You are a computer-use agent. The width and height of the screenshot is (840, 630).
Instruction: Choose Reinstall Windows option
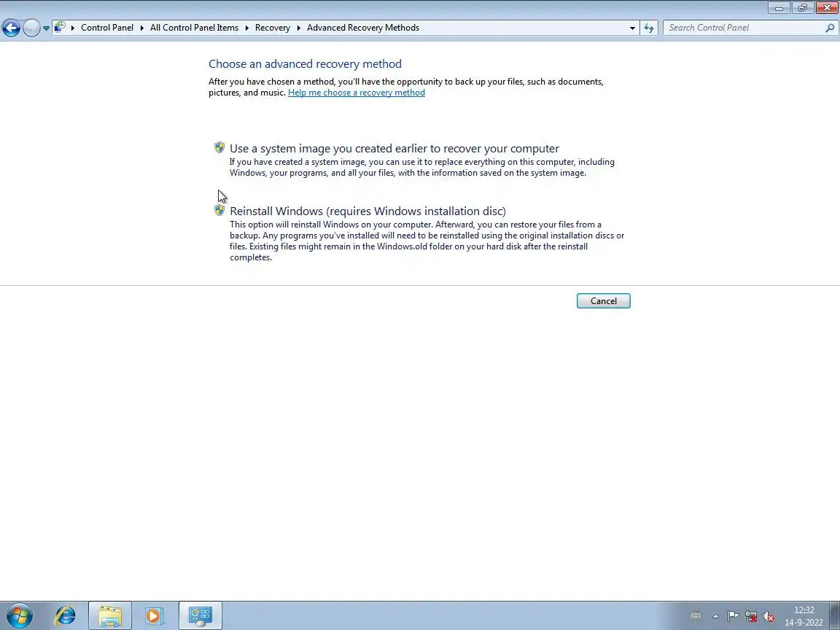(367, 211)
